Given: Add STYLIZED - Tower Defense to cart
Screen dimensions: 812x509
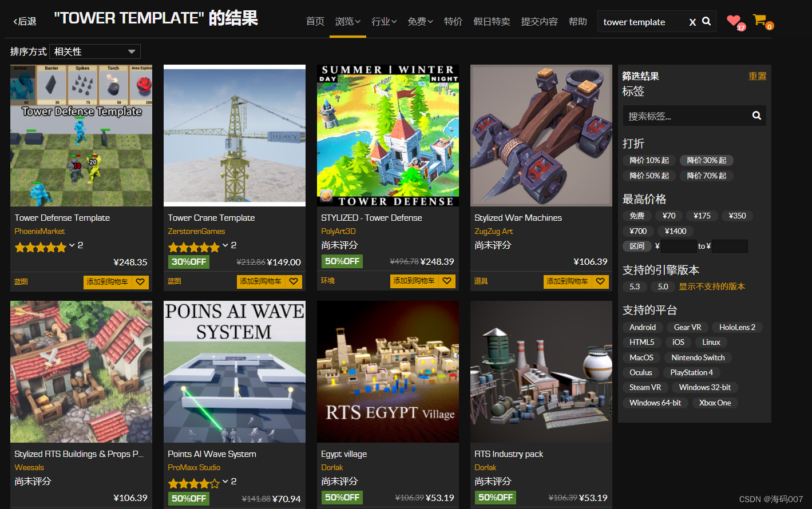Looking at the screenshot, I should 414,281.
